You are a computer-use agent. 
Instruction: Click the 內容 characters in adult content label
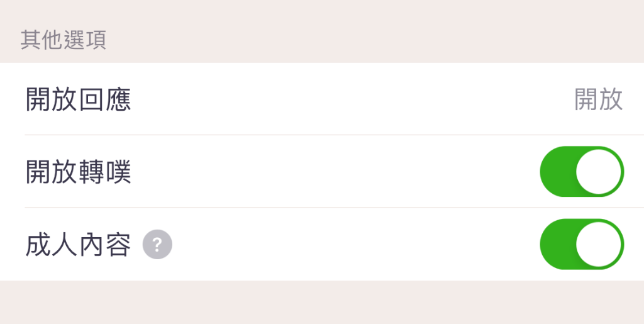(105, 245)
